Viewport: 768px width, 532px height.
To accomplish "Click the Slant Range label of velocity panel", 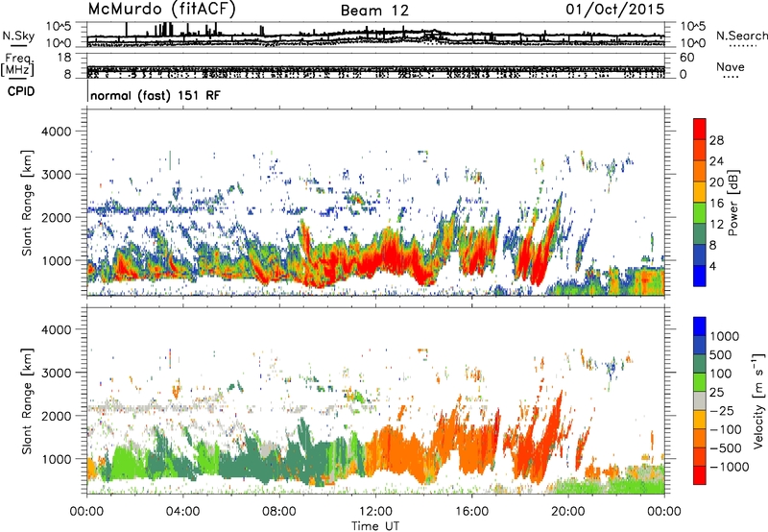I will coord(27,401).
